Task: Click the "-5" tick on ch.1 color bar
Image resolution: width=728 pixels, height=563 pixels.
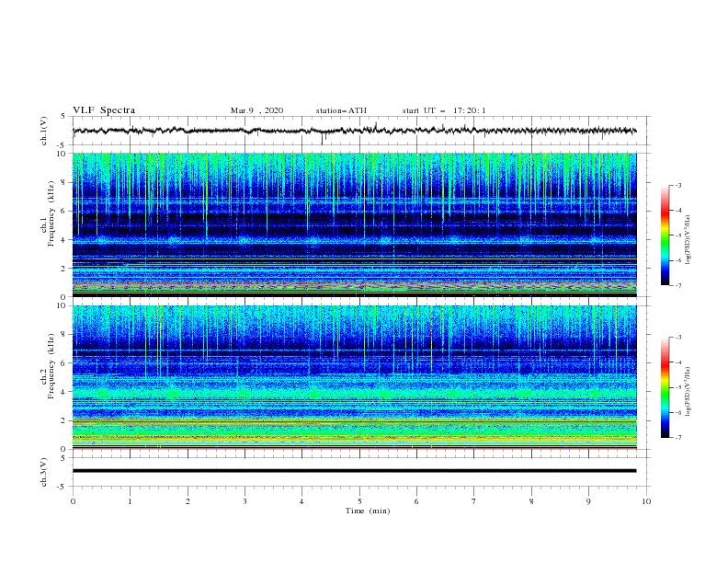Action: coord(677,236)
